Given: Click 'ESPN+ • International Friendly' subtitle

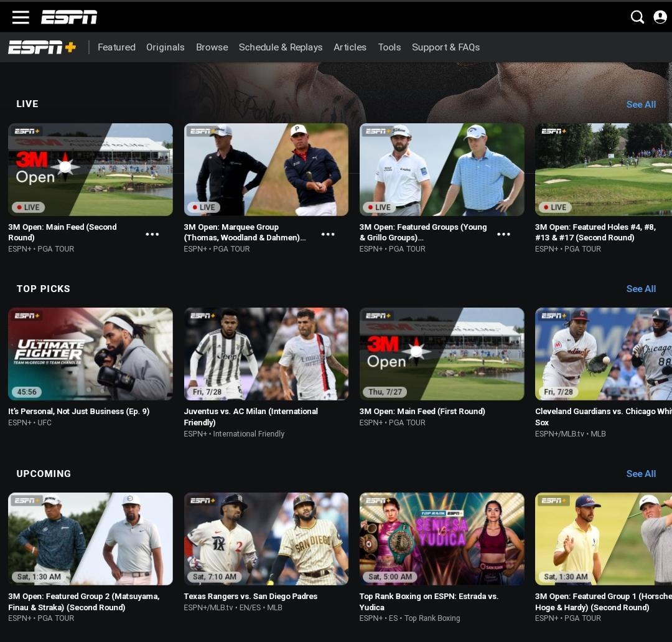Looking at the screenshot, I should pyautogui.click(x=234, y=434).
